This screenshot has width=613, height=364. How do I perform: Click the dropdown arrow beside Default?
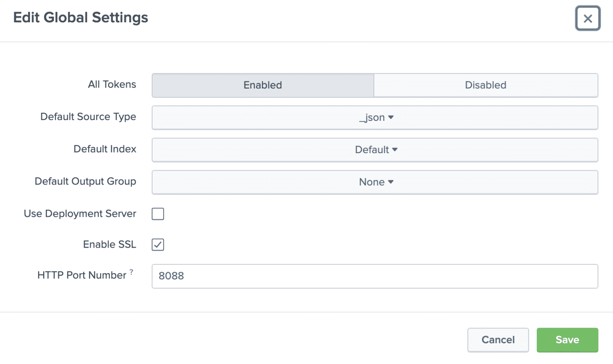395,150
